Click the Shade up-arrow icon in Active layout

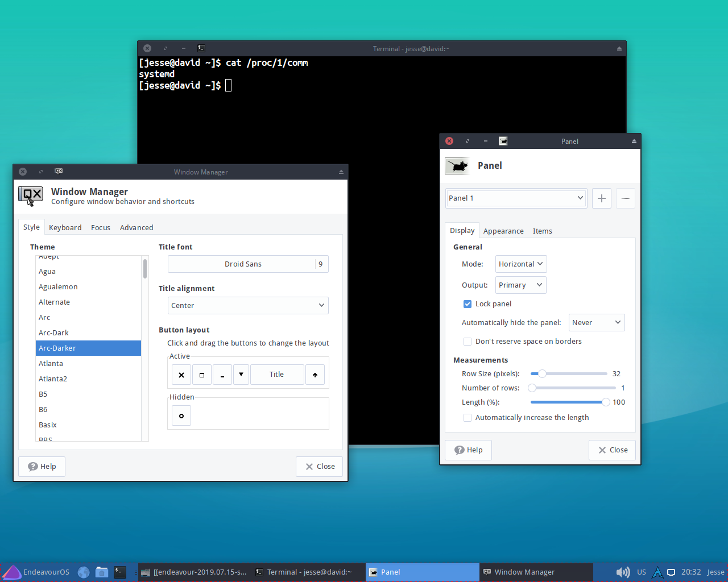pos(315,375)
